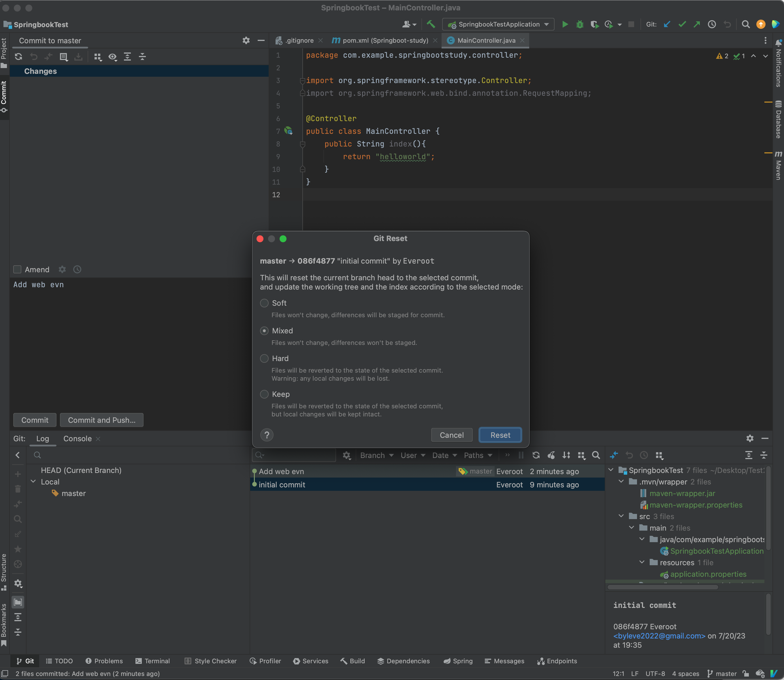Click the byleve2022@gmail.com email link
Image resolution: width=784 pixels, height=680 pixels.
(x=659, y=636)
